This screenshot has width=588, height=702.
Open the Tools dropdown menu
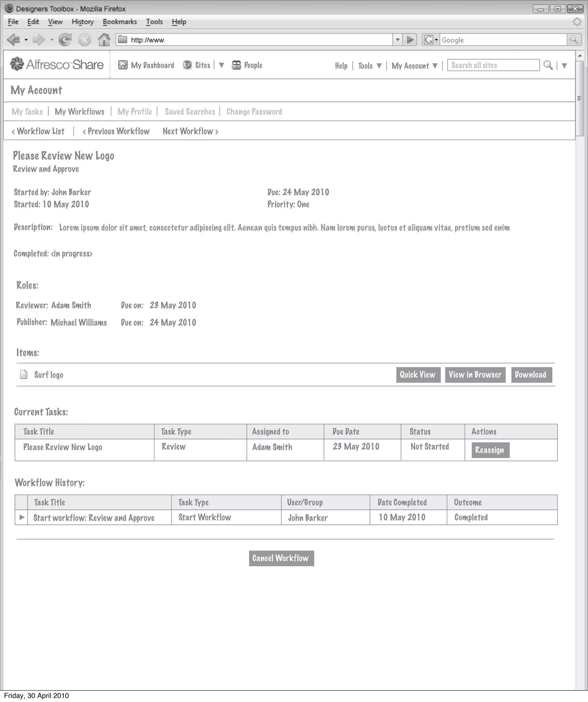(x=370, y=65)
